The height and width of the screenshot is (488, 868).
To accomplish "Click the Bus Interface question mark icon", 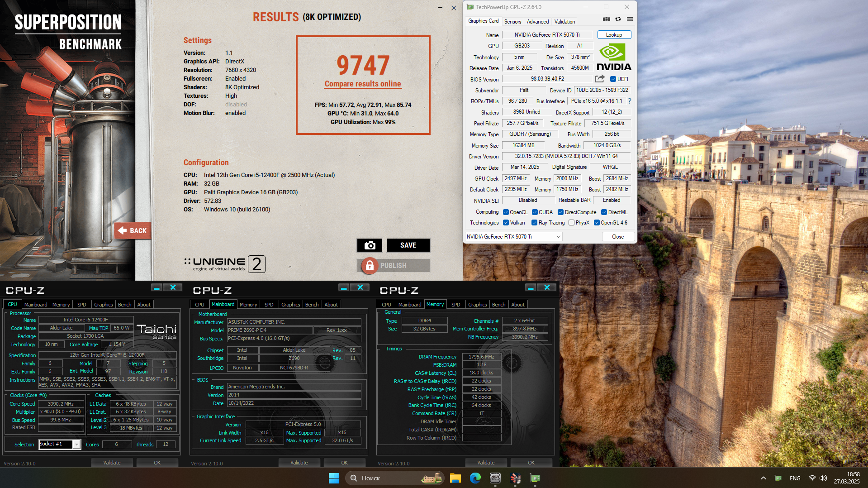I will [x=629, y=101].
